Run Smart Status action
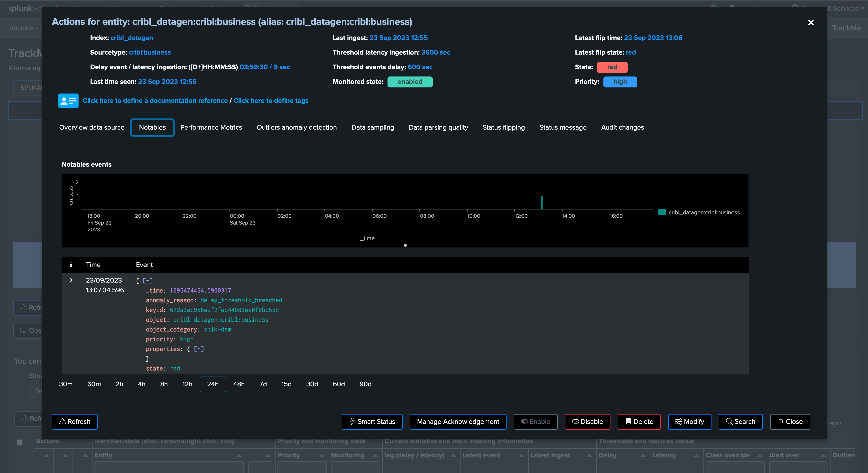Viewport: 868px width, 473px height. (372, 421)
